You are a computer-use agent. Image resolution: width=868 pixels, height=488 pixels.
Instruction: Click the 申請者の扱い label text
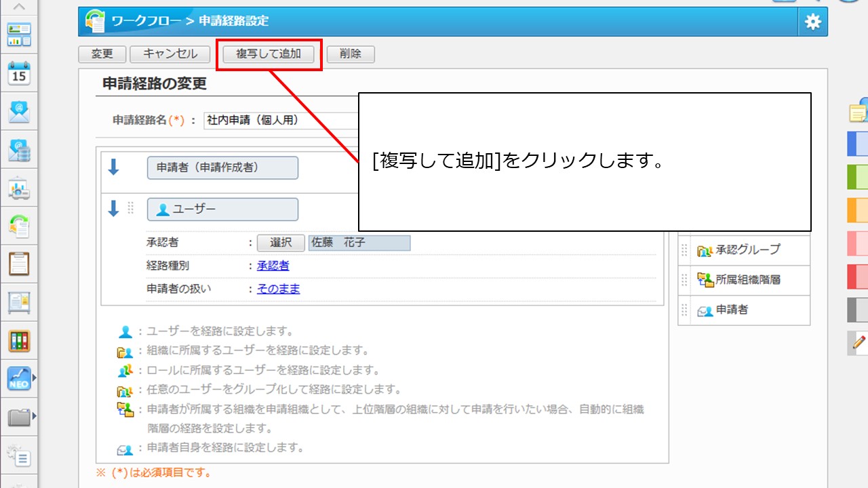179,289
